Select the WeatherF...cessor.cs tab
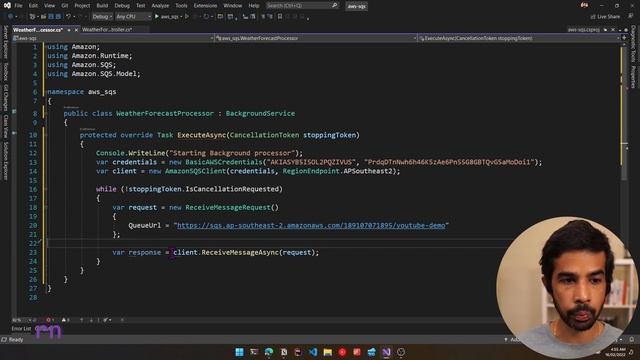 coord(38,30)
